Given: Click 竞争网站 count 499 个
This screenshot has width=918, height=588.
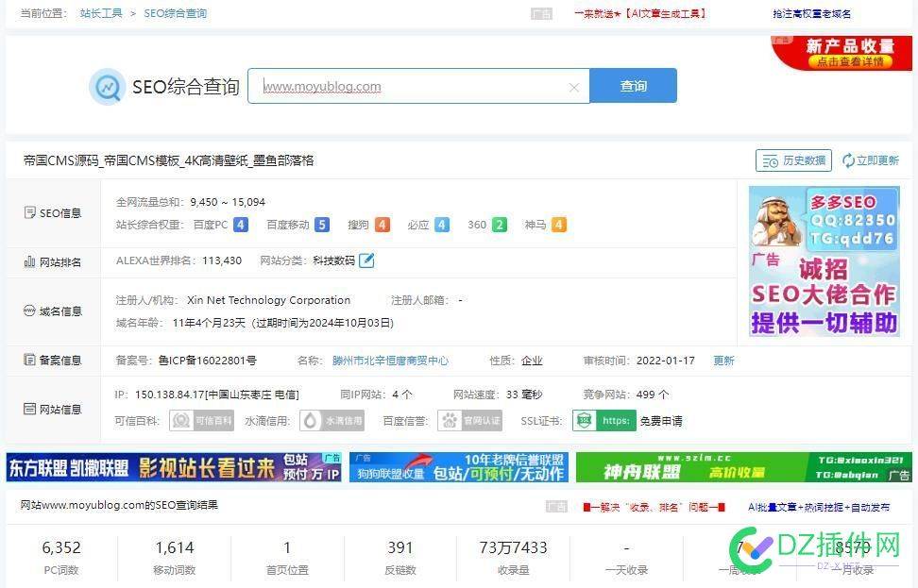Looking at the screenshot, I should (x=653, y=395).
